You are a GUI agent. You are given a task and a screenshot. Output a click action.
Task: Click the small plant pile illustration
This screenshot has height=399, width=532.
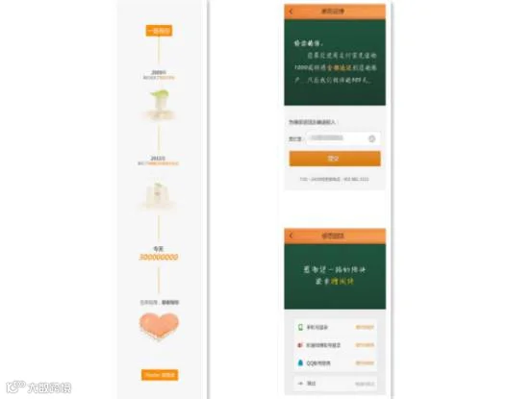coord(159,195)
